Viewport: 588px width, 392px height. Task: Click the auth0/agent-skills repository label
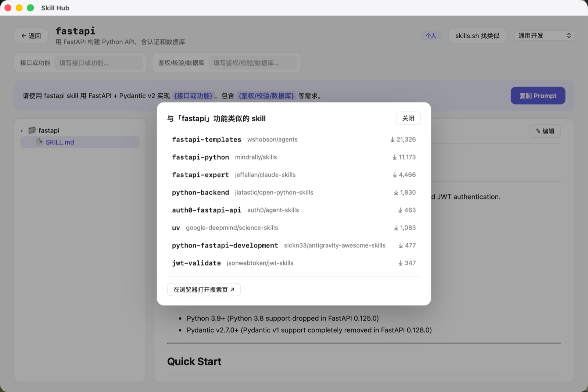(273, 210)
